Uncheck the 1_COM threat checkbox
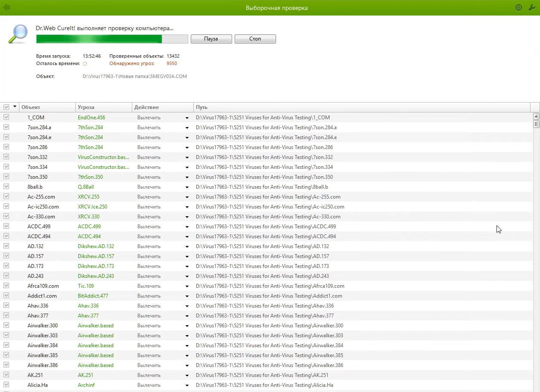The width and height of the screenshot is (540, 392). 6,117
